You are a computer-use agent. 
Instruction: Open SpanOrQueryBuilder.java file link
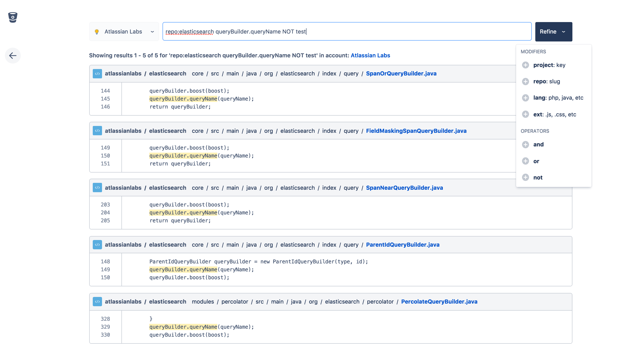[401, 73]
